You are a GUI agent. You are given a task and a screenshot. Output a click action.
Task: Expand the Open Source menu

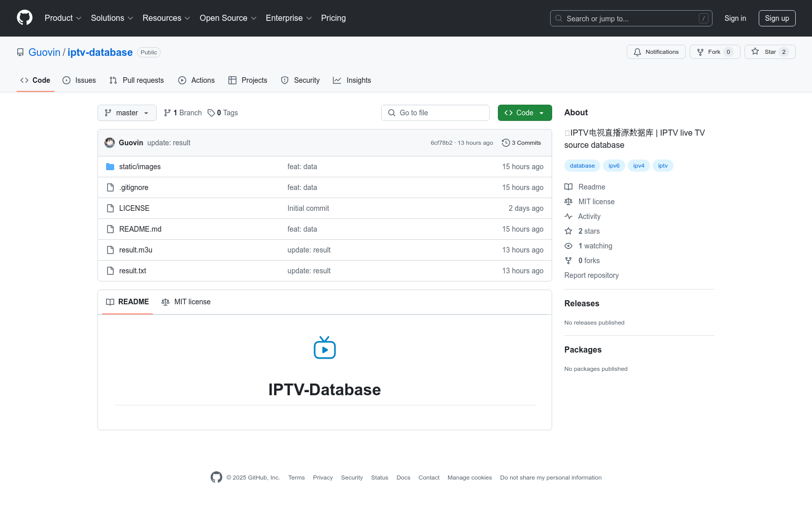pyautogui.click(x=228, y=18)
